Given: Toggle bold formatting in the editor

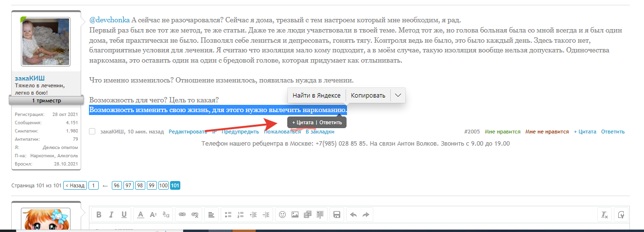Looking at the screenshot, I should pyautogui.click(x=99, y=215).
